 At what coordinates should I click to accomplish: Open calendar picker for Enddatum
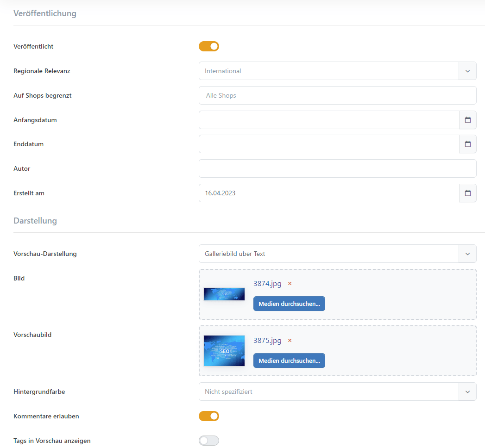(467, 144)
